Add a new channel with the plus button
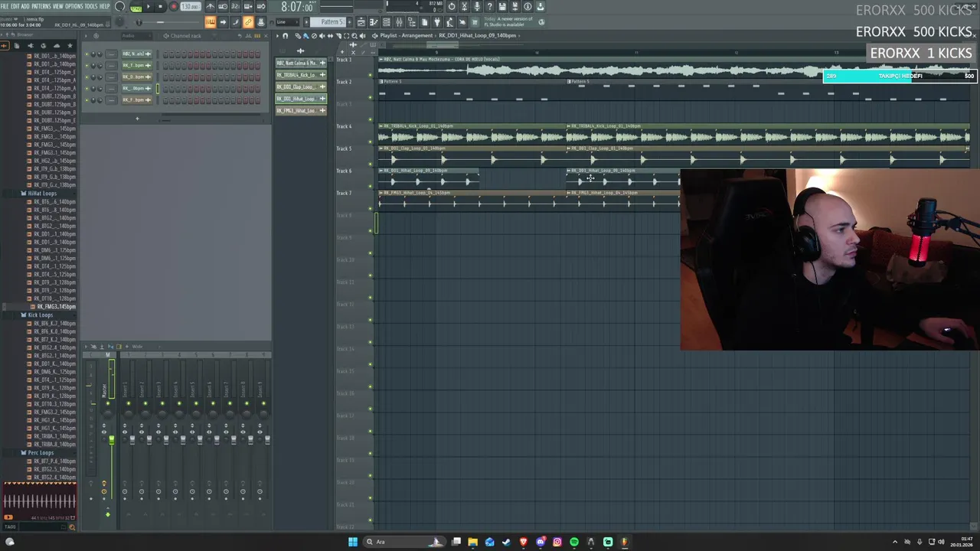This screenshot has width=980, height=551. 137,119
